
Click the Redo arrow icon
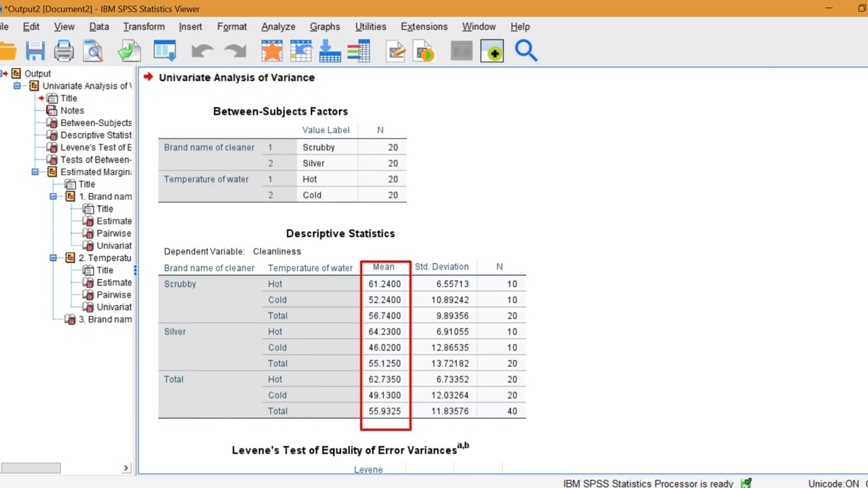235,52
